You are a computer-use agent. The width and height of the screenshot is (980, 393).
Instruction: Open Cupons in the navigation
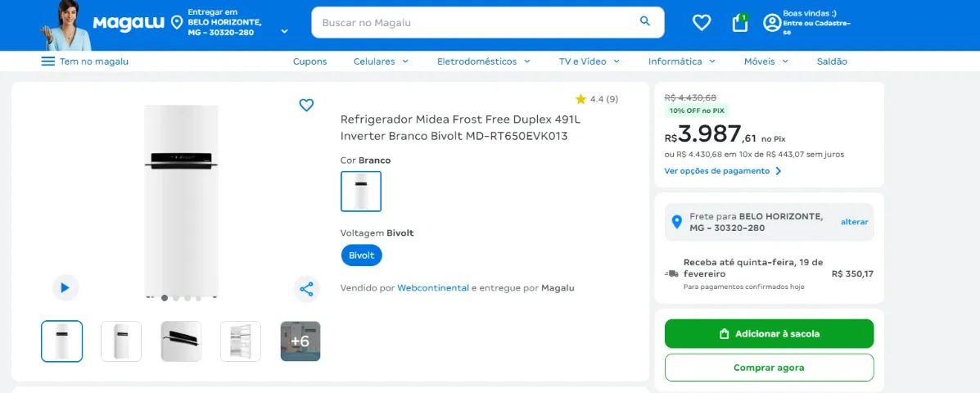point(310,61)
